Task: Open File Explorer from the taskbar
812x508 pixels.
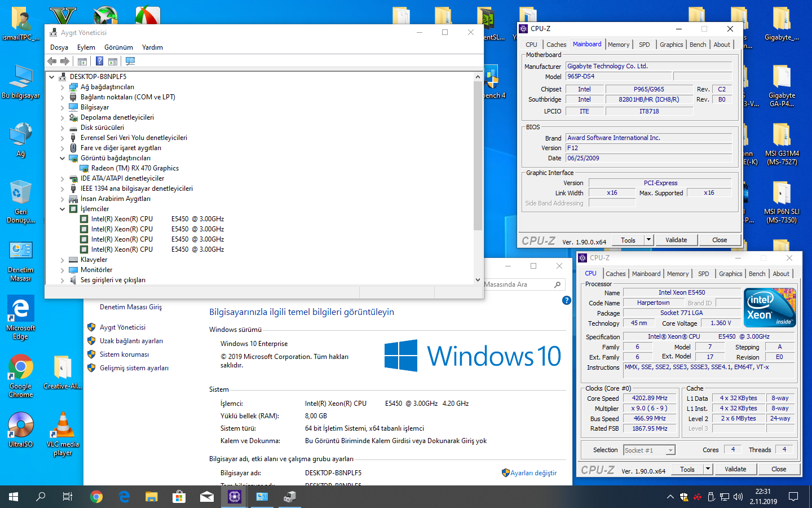Action: (x=151, y=497)
